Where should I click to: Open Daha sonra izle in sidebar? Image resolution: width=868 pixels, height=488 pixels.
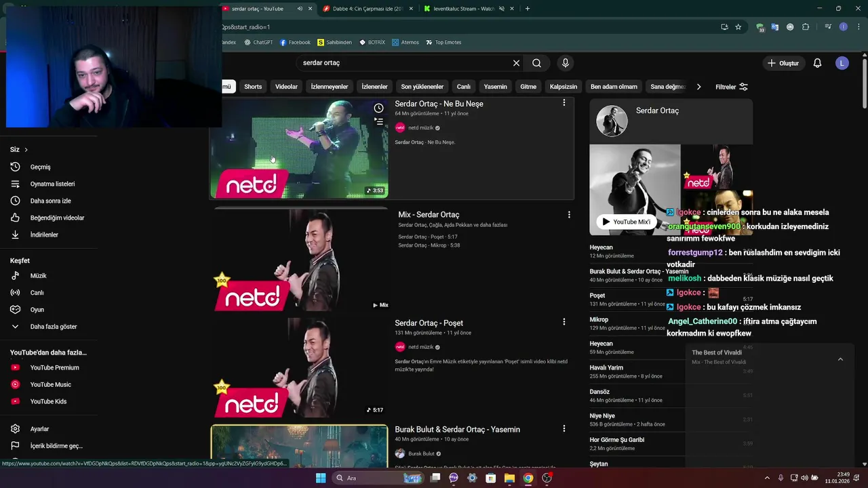tap(49, 201)
